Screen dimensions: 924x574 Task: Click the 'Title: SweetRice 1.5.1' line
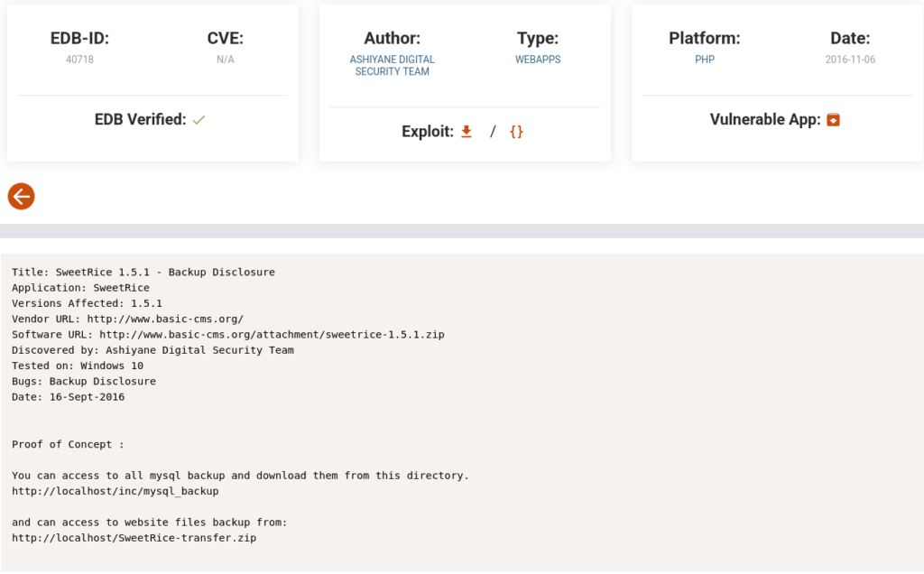143,273
